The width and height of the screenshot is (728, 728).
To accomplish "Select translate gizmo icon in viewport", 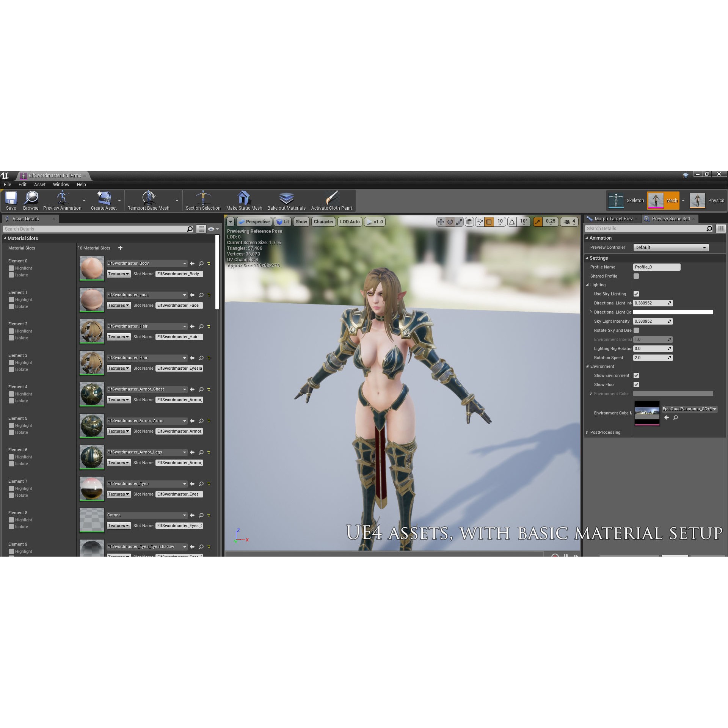I will 441,222.
